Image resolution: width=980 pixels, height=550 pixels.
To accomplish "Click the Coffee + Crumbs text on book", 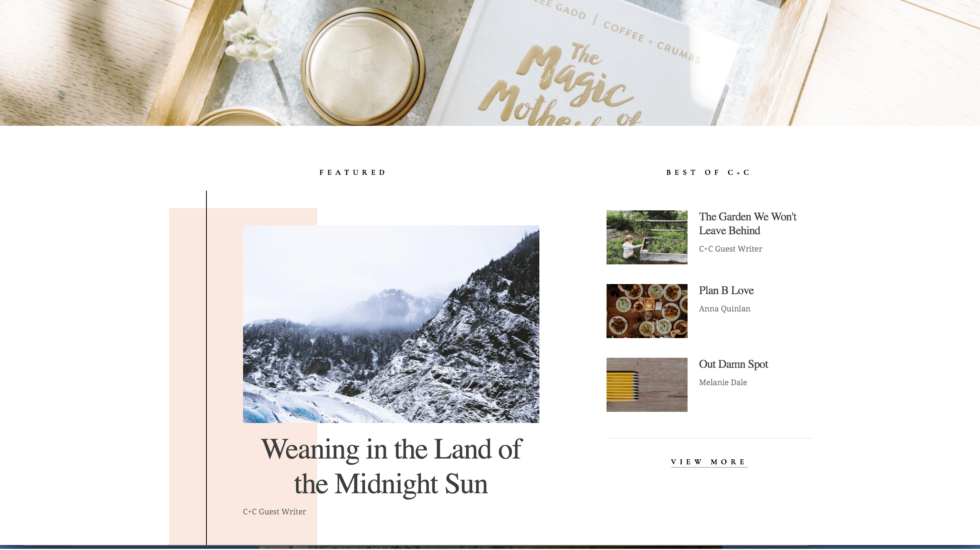I will (x=652, y=42).
